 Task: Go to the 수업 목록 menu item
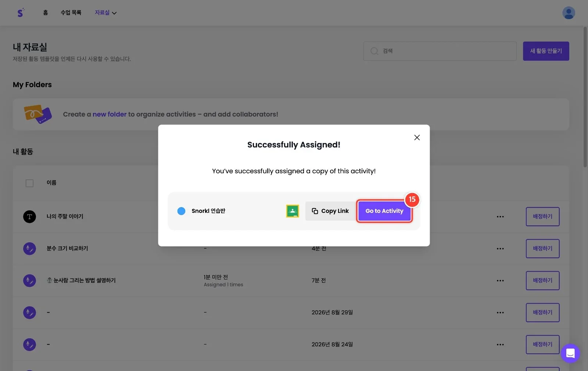(x=71, y=13)
